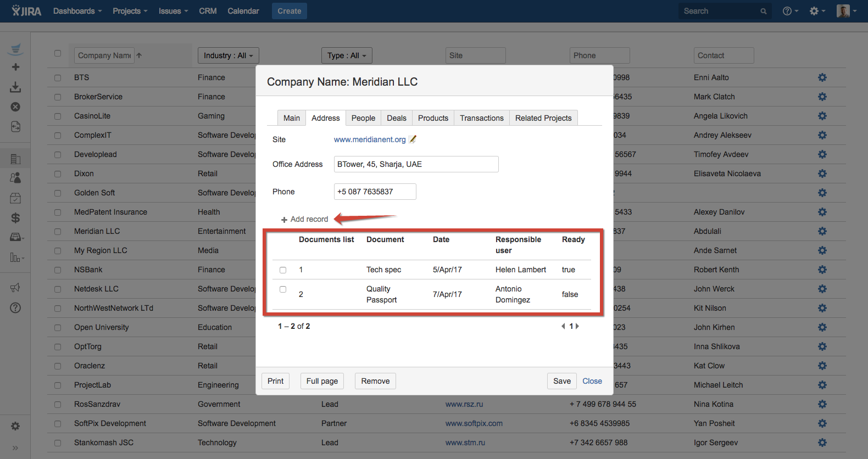Image resolution: width=868 pixels, height=459 pixels.
Task: Open the dollar sign deals icon
Action: (x=16, y=218)
